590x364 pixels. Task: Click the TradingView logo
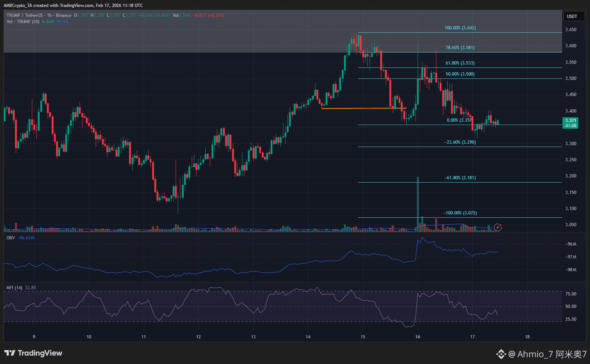pyautogui.click(x=33, y=353)
